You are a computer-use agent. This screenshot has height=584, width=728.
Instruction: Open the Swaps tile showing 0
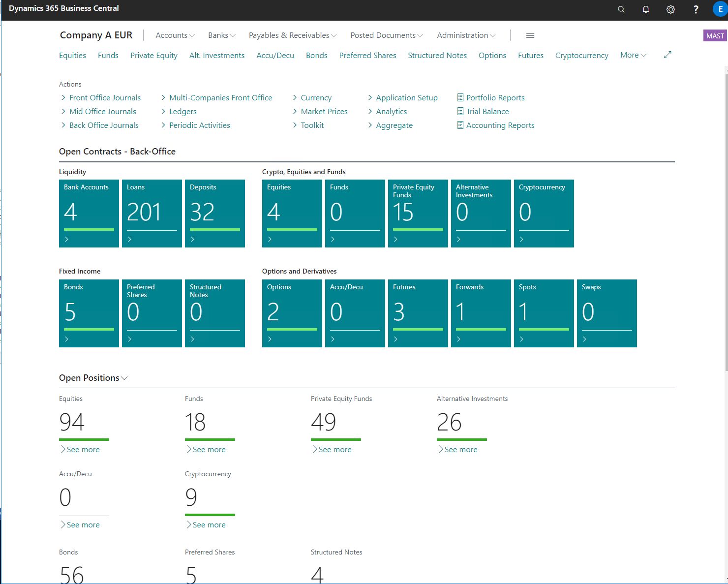click(x=607, y=313)
